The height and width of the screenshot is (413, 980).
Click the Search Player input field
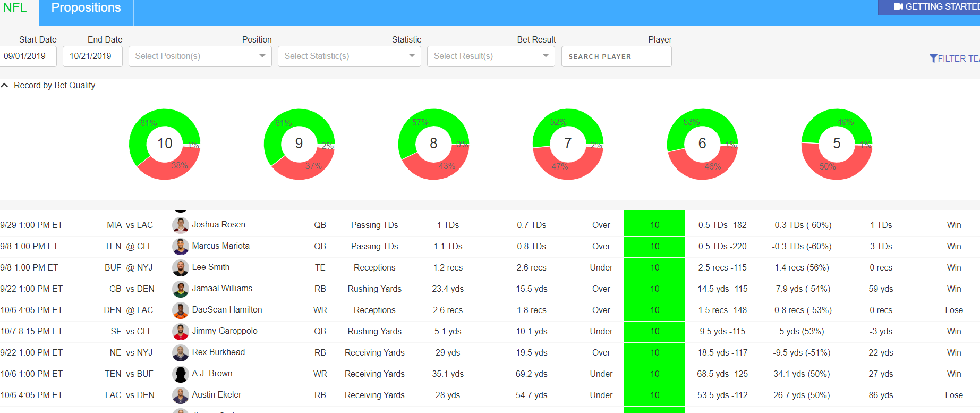[x=616, y=56]
